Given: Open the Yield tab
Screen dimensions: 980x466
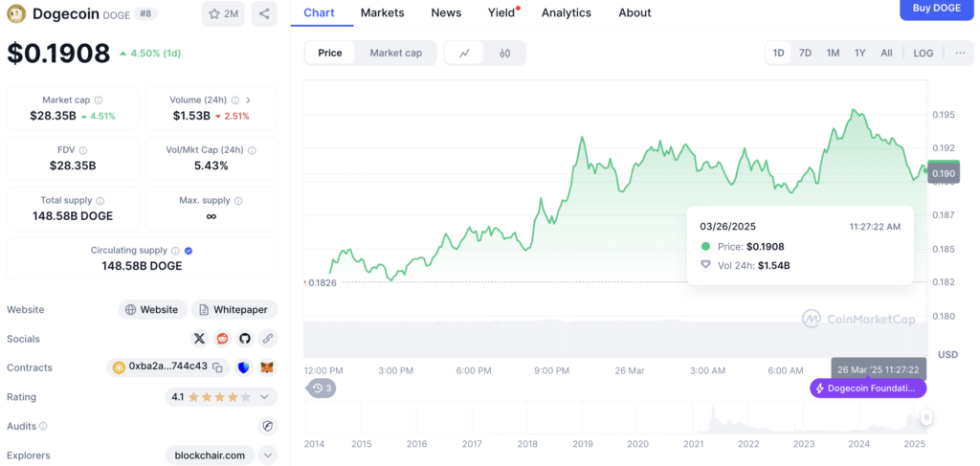Looking at the screenshot, I should click(x=501, y=12).
